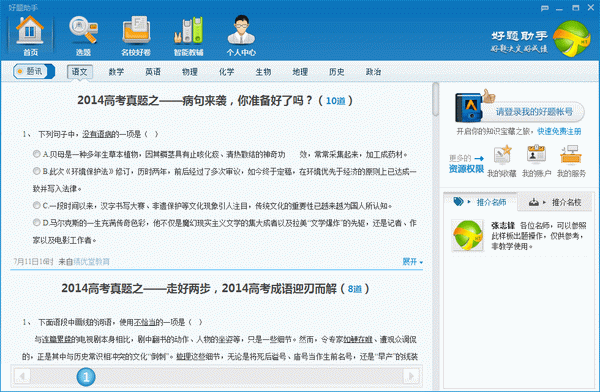Click 资源权限 text
This screenshot has height=392, width=600.
click(466, 169)
